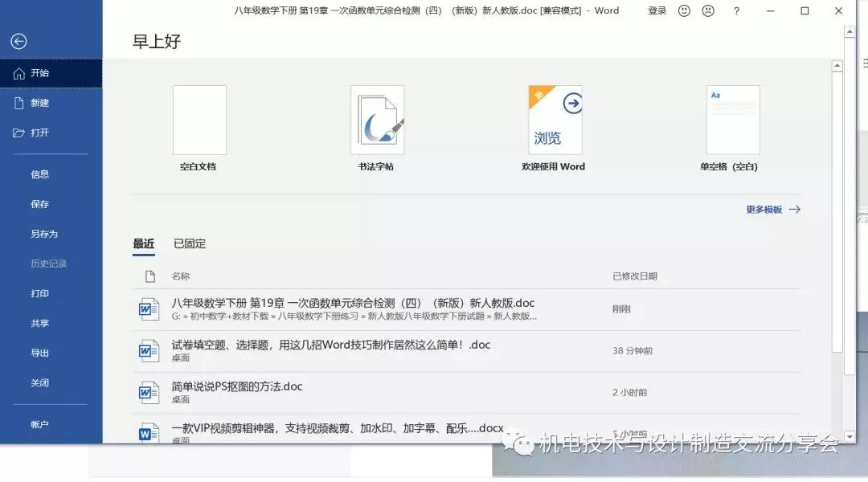Select the 书法字帖 template
This screenshot has width=868, height=482.
tap(377, 119)
